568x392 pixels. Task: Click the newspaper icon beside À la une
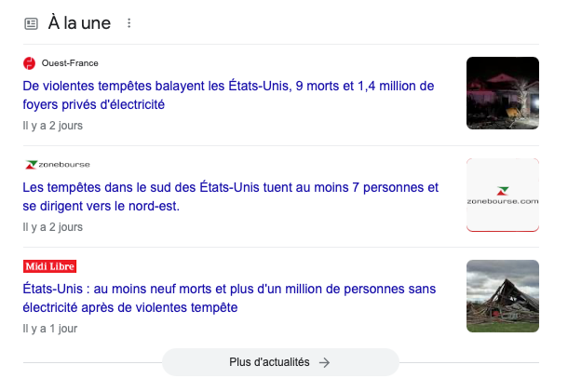pyautogui.click(x=31, y=23)
